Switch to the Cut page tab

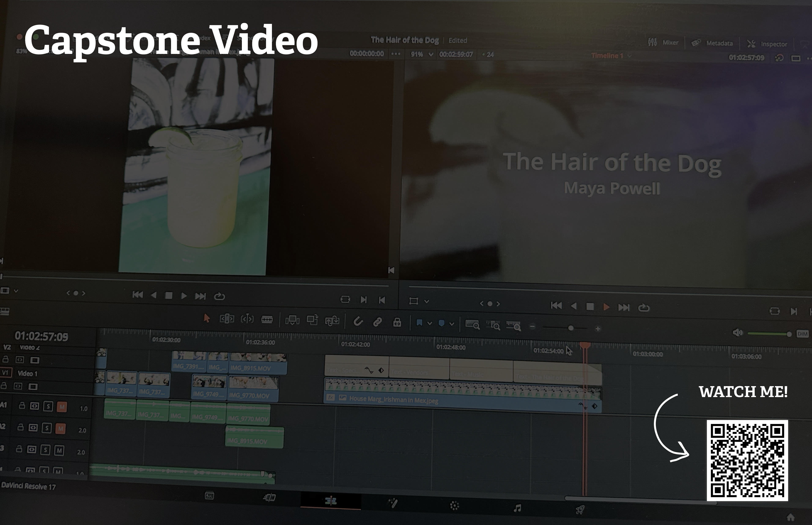pos(270,498)
